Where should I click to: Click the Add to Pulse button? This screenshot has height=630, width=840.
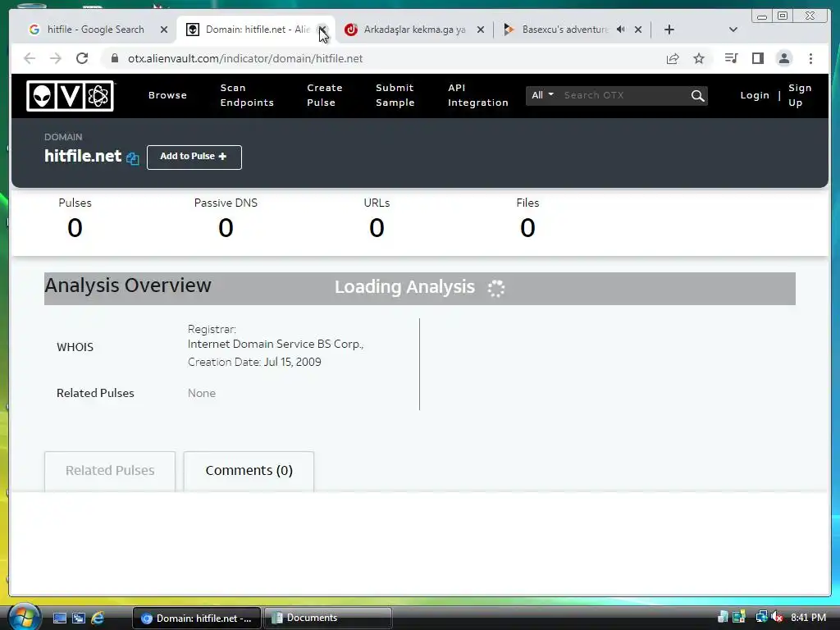click(x=194, y=157)
